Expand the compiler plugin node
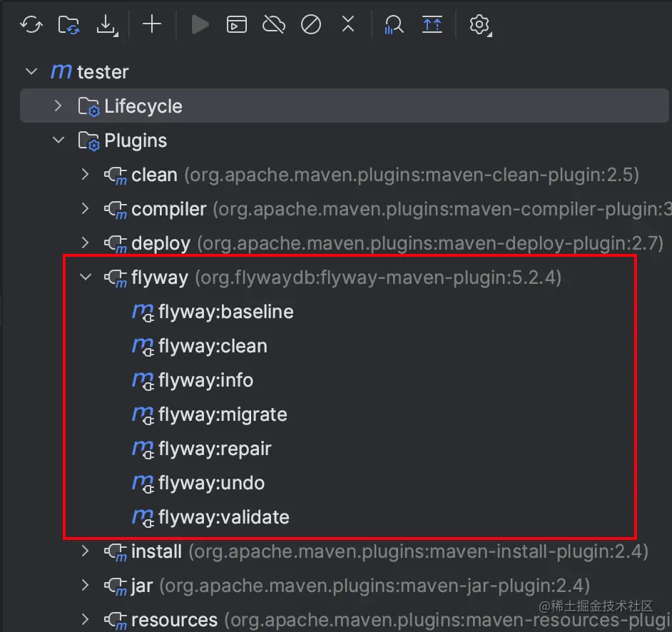 coord(86,208)
